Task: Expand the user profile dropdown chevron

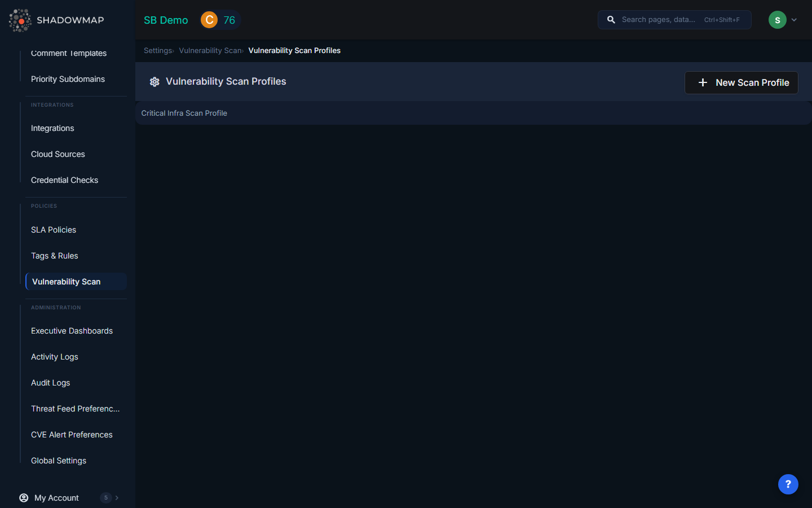Action: tap(794, 20)
